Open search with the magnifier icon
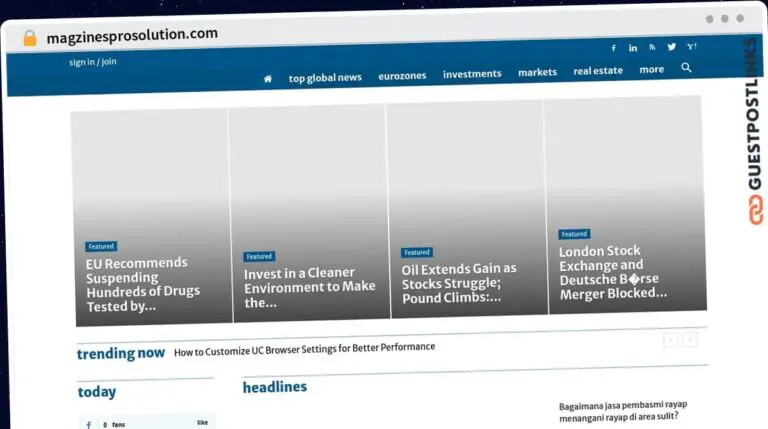This screenshot has width=768, height=429. [686, 68]
